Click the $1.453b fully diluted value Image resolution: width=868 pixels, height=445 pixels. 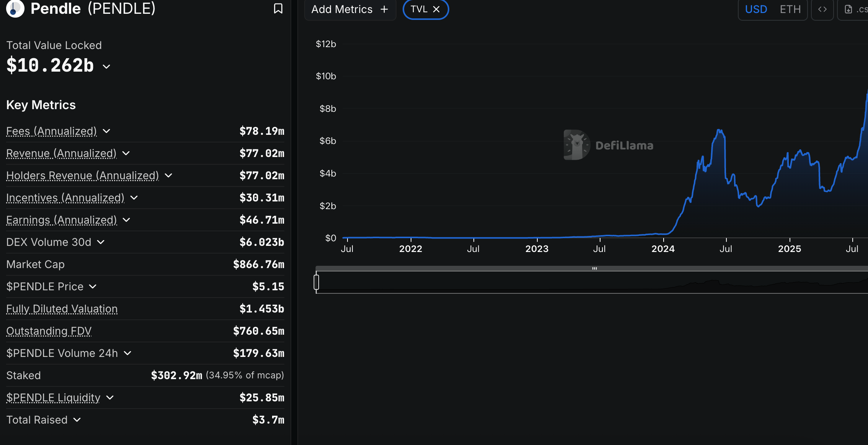pyautogui.click(x=262, y=309)
